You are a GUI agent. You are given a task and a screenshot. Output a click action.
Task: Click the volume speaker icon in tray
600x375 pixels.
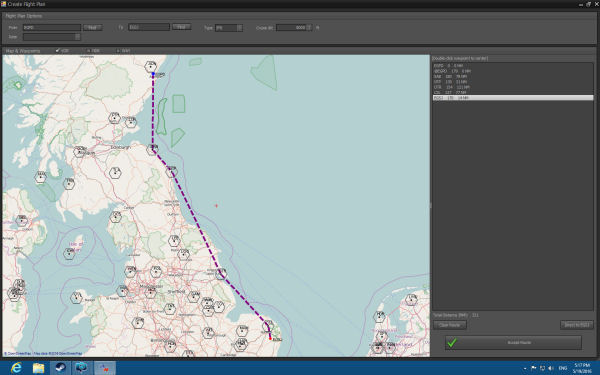pyautogui.click(x=551, y=368)
